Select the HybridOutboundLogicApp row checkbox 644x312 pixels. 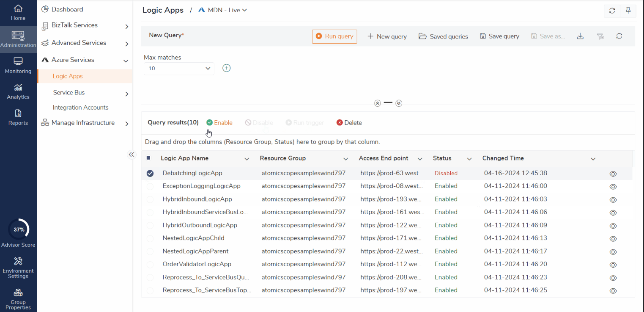coord(150,225)
